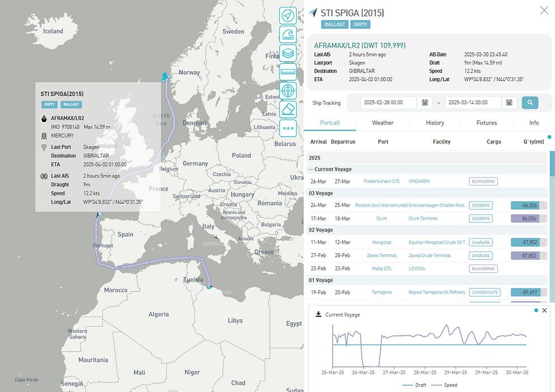Open the Malta STS port link

point(382,269)
